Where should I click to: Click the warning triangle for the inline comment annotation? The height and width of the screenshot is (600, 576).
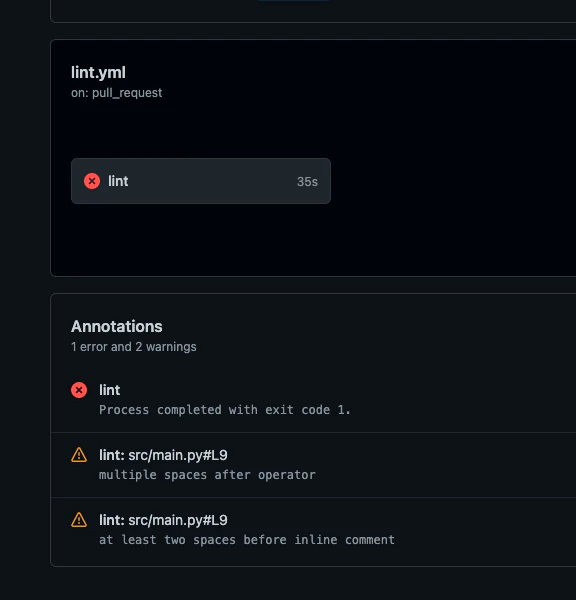click(79, 520)
